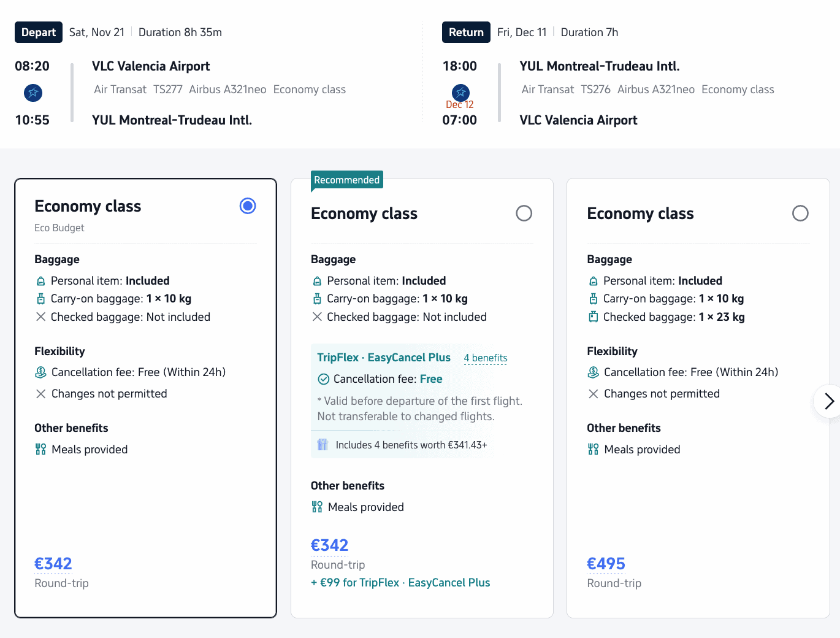Click the carry-on baggage icon in Recommended card

317,299
